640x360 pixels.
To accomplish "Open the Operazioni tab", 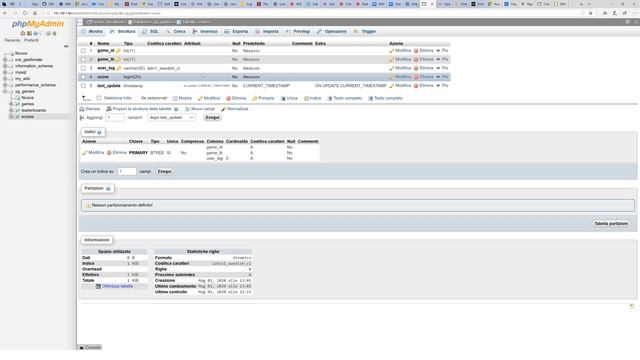I will pyautogui.click(x=331, y=31).
